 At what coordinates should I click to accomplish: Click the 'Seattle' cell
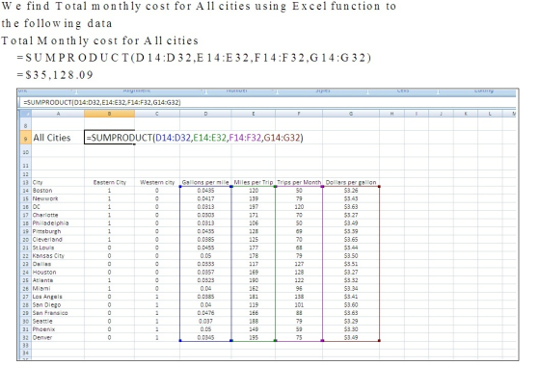tap(58, 321)
